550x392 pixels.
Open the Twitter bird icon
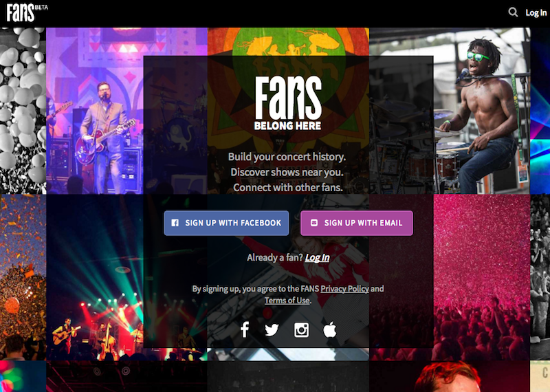(x=272, y=330)
